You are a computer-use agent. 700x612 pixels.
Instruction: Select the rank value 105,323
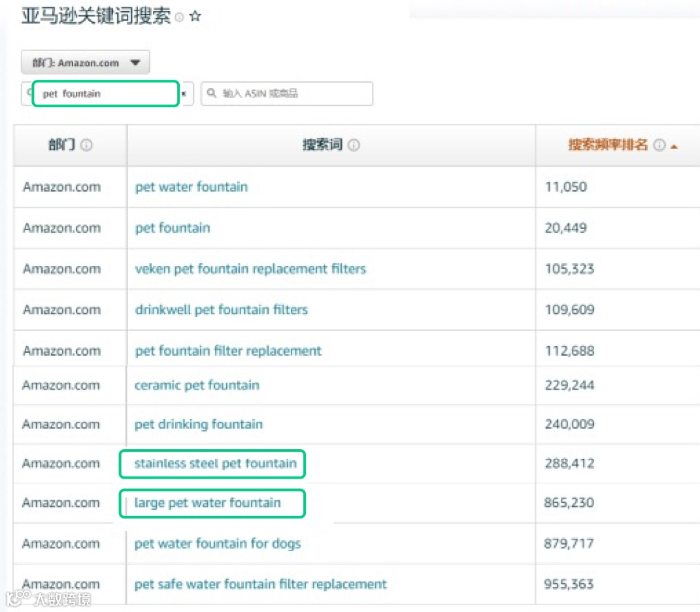(x=569, y=269)
